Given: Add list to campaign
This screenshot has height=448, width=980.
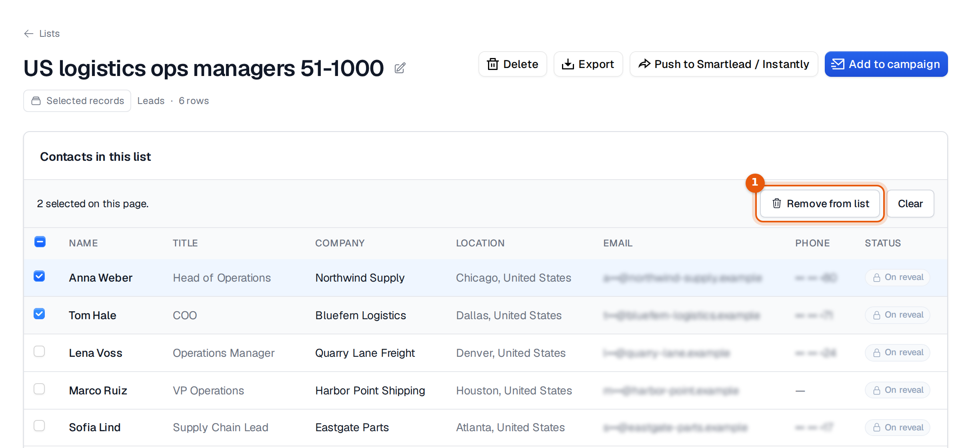Looking at the screenshot, I should [x=886, y=64].
